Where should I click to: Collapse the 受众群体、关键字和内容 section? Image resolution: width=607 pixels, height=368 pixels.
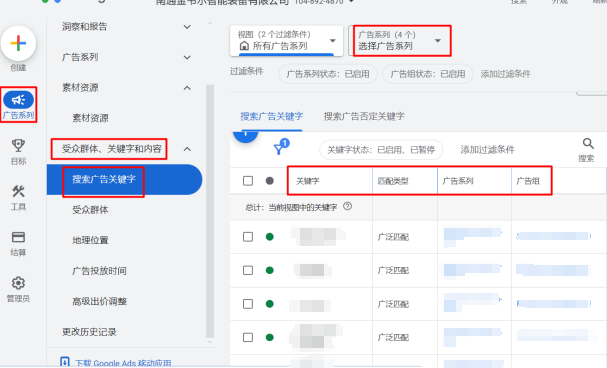point(187,149)
